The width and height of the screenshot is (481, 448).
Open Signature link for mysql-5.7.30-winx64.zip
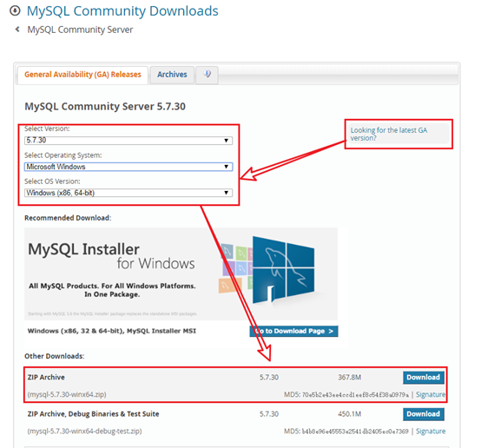tap(431, 395)
